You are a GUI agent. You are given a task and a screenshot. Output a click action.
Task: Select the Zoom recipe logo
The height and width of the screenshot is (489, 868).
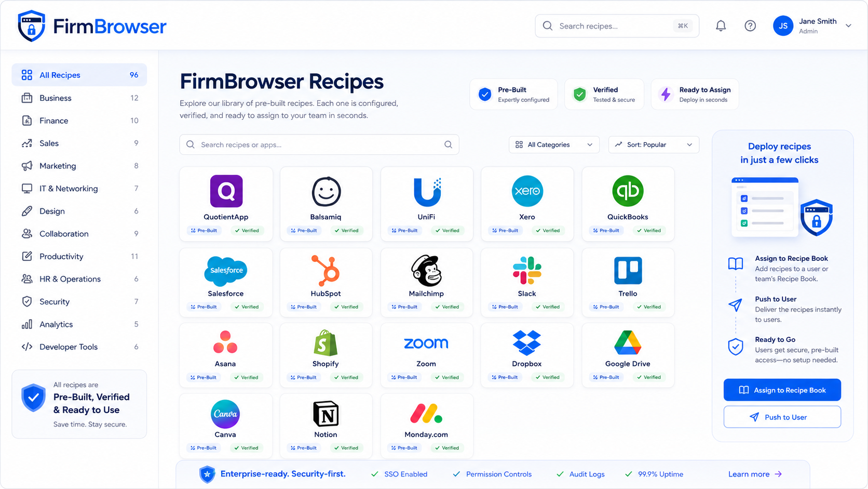pyautogui.click(x=426, y=343)
